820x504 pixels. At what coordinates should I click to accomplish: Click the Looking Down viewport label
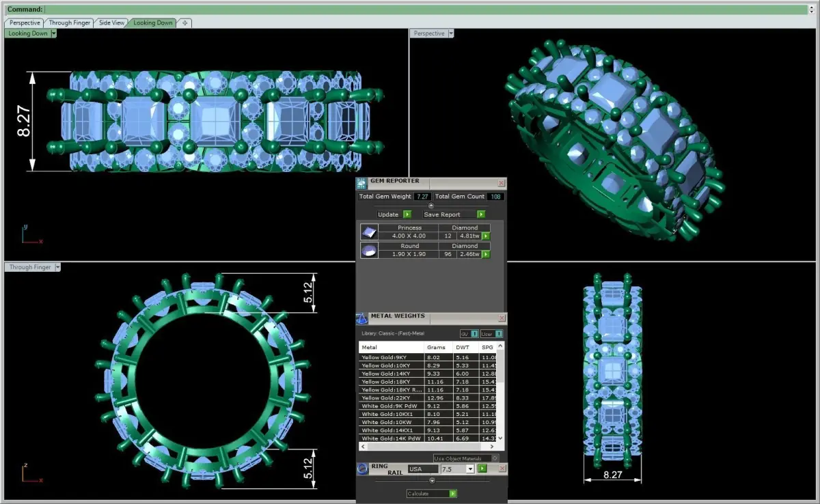28,33
